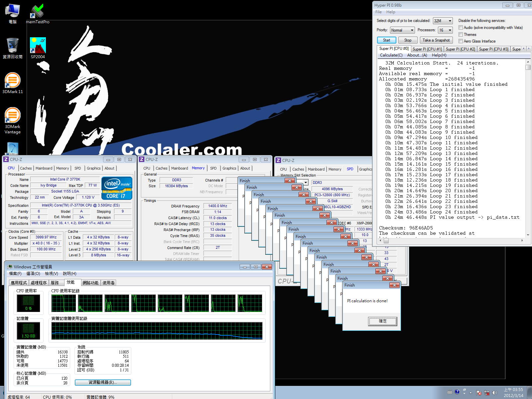
Task: Click DRAM Frequency value 1400.0 MHz
Action: coord(218,206)
